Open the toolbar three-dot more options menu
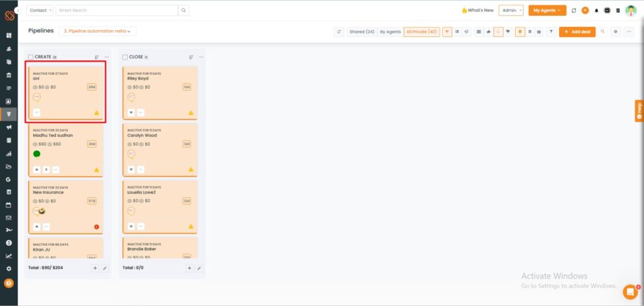Image resolution: width=644 pixels, height=306 pixels. 628,31
